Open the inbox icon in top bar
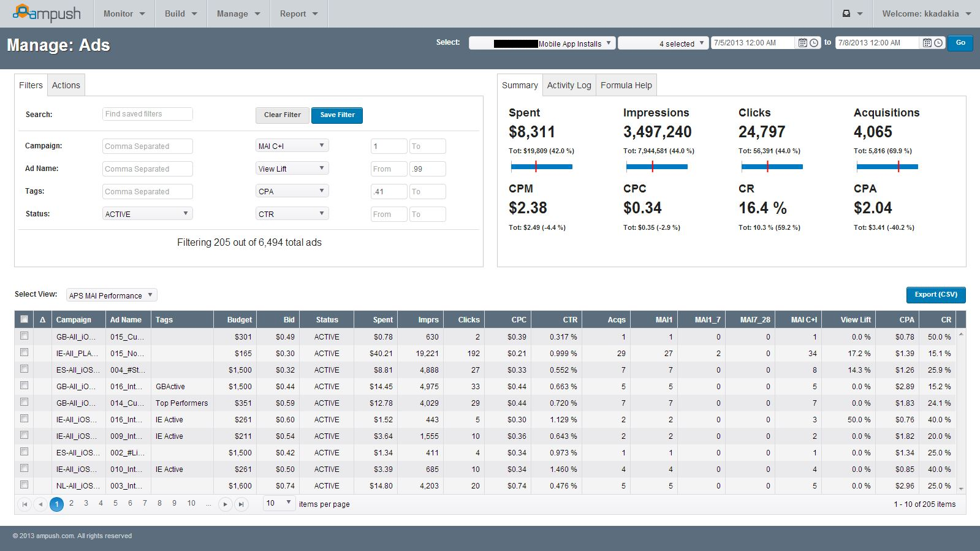 pyautogui.click(x=846, y=13)
